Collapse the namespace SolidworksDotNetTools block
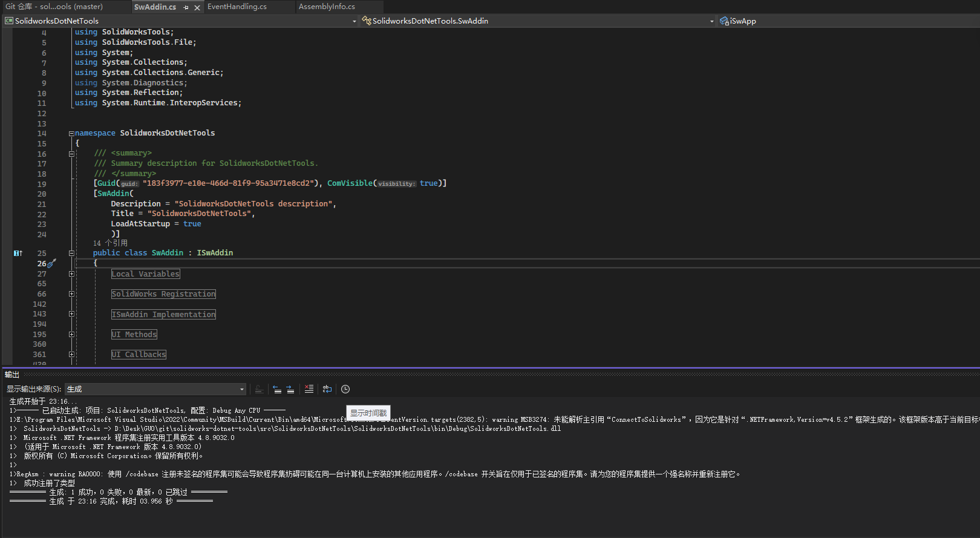The height and width of the screenshot is (538, 980). 71,133
